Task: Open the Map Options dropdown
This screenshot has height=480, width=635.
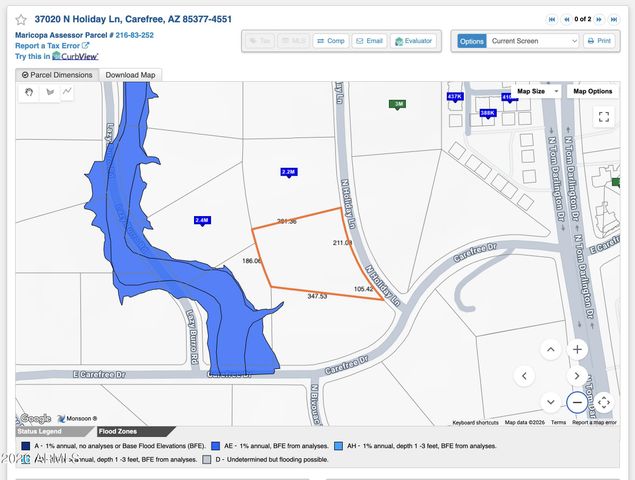Action: (x=592, y=91)
